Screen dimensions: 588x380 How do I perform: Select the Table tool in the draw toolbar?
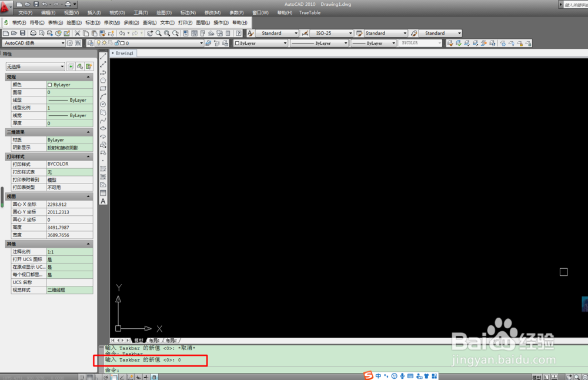coord(103,193)
